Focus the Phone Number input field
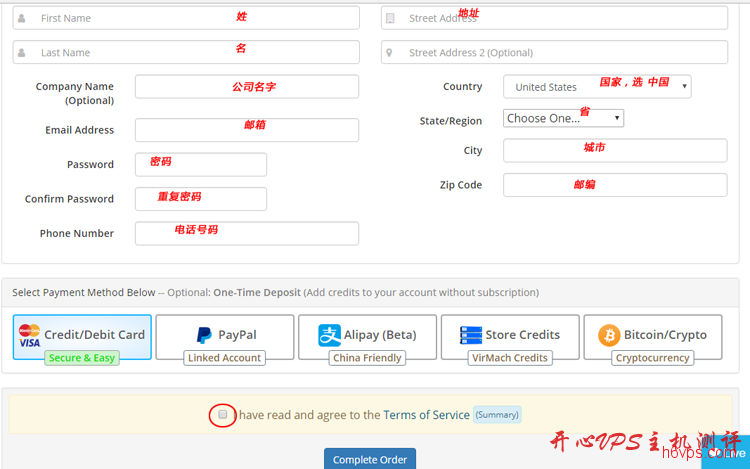Screen dimensions: 750x469 tap(247, 233)
